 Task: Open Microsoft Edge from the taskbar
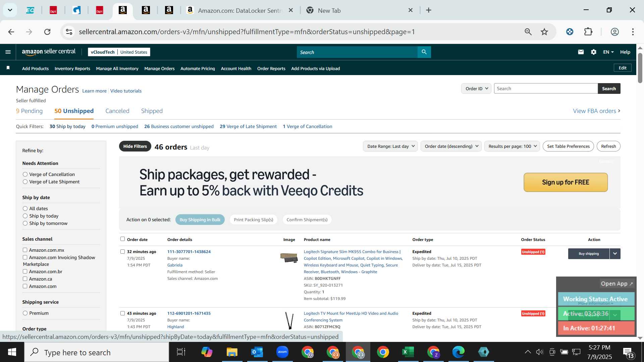tap(458, 352)
